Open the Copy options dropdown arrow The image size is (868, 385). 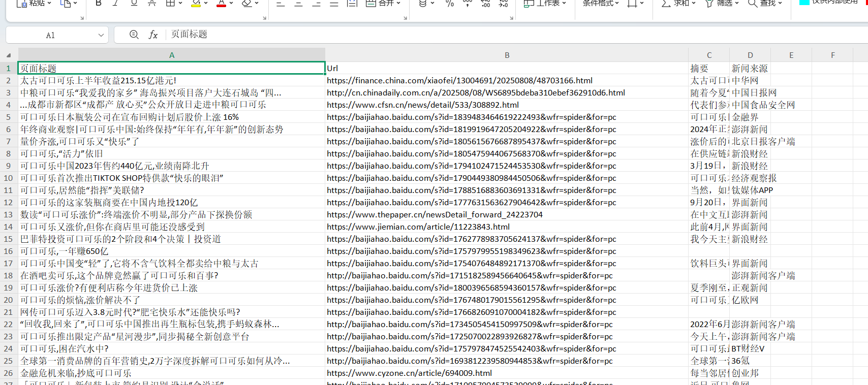pyautogui.click(x=75, y=3)
